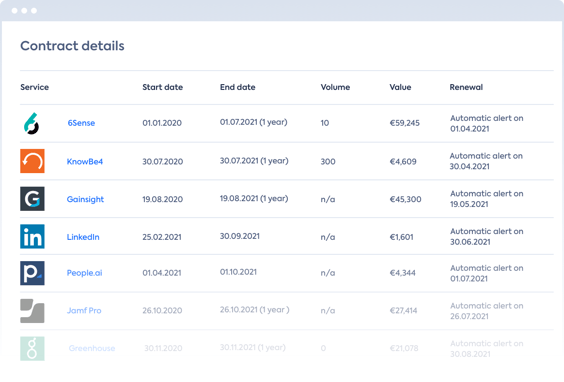564x382 pixels.
Task: Select start date 25.02.2021
Action: point(162,237)
